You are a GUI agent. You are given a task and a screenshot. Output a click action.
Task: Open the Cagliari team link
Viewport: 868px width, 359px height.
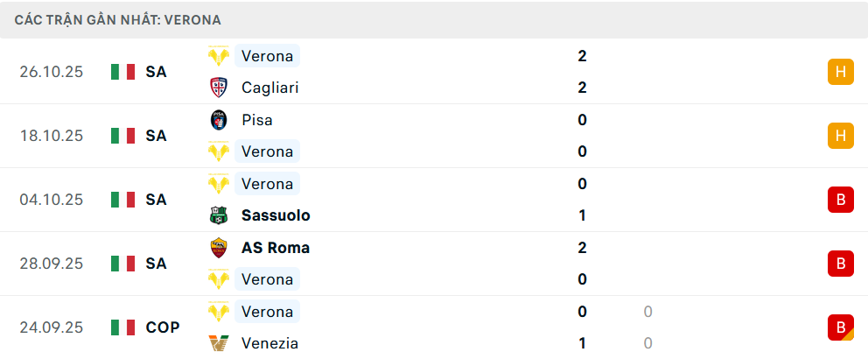(x=270, y=88)
